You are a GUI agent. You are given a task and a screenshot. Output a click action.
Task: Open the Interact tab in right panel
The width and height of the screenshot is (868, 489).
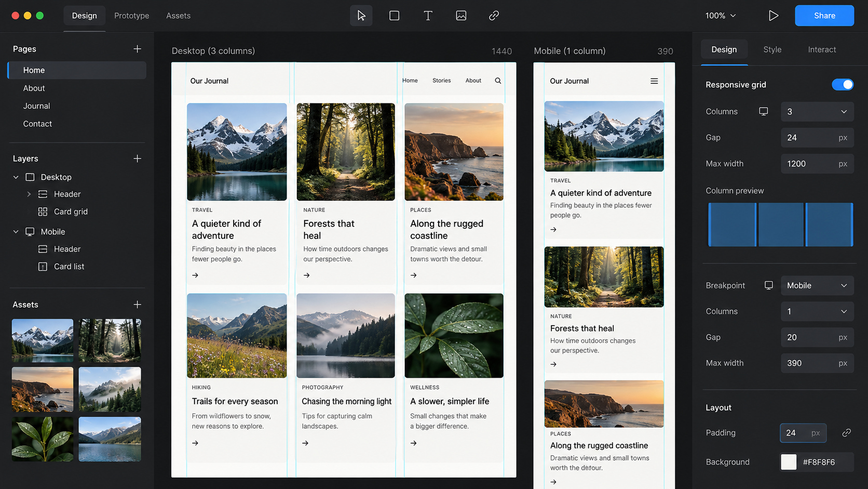pyautogui.click(x=822, y=49)
